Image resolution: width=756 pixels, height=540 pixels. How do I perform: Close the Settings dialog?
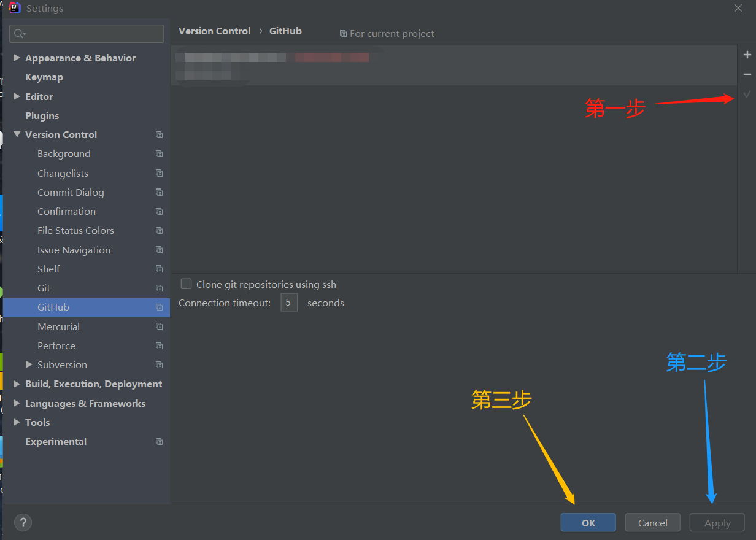point(738,8)
